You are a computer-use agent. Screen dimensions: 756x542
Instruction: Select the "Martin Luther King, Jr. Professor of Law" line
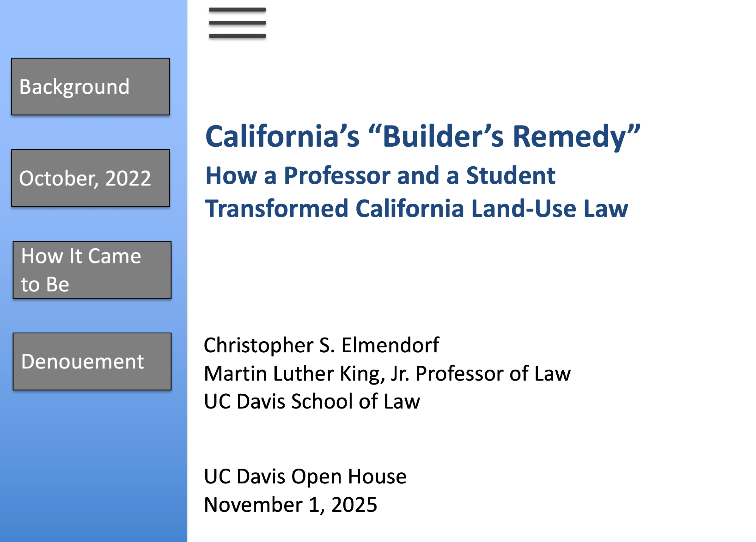(x=387, y=373)
